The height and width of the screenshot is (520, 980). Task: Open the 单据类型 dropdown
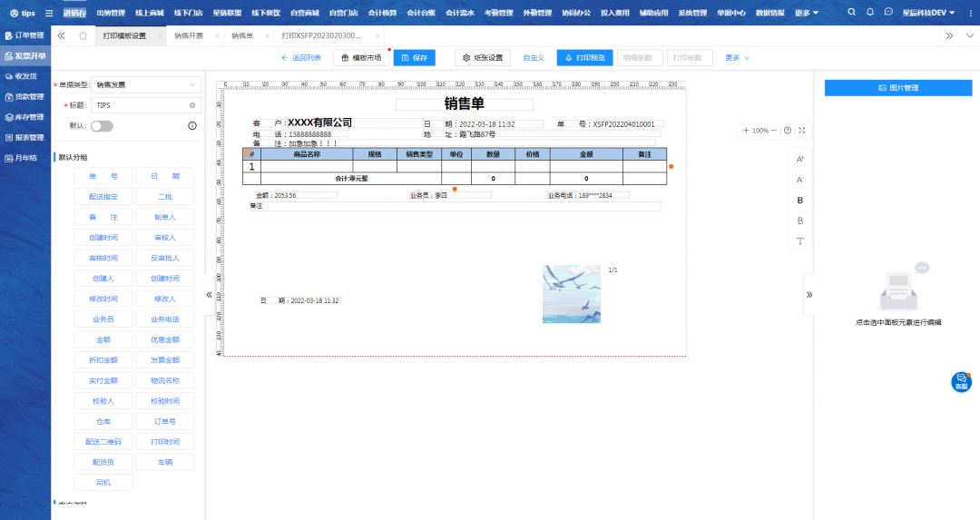[145, 84]
